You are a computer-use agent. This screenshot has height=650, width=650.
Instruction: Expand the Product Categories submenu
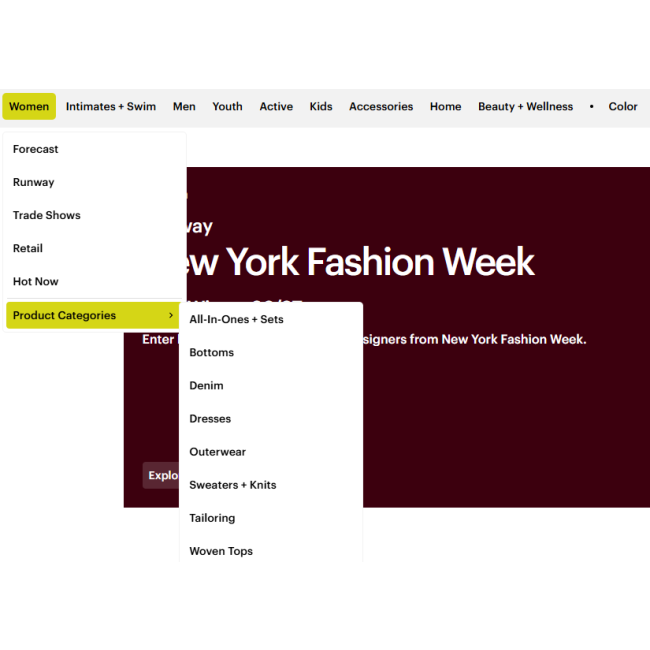point(93,315)
